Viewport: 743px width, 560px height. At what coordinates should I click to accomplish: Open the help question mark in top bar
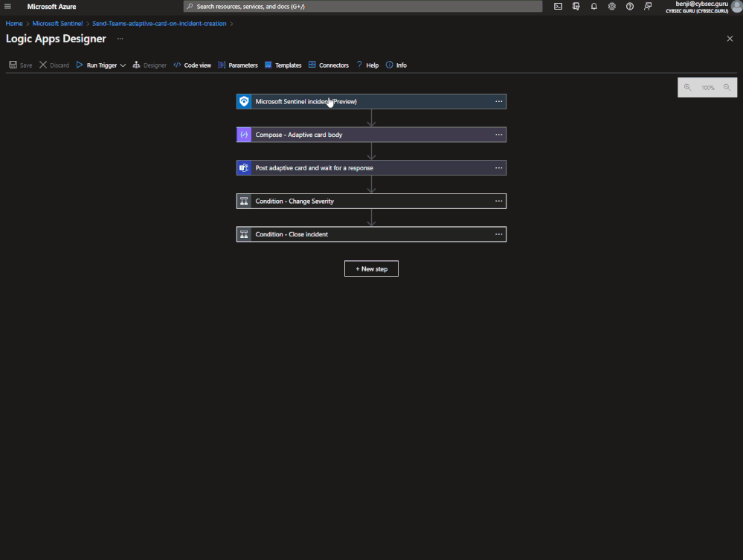point(630,7)
